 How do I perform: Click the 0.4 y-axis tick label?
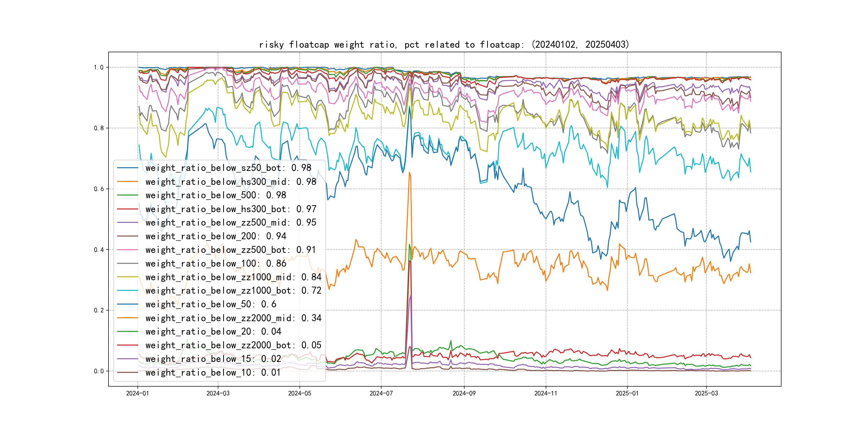pos(98,250)
